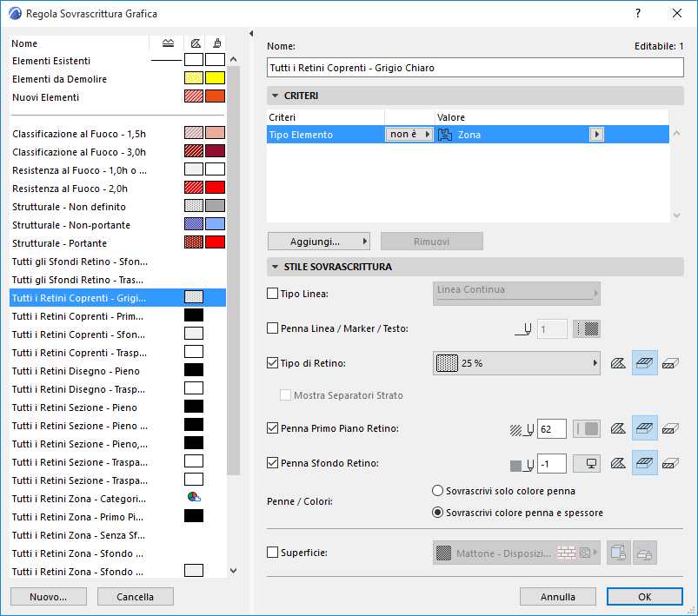Screen dimensions: 698x616
Task: Click blue swatch of Strutturale - Non-portante
Action: pos(215,224)
